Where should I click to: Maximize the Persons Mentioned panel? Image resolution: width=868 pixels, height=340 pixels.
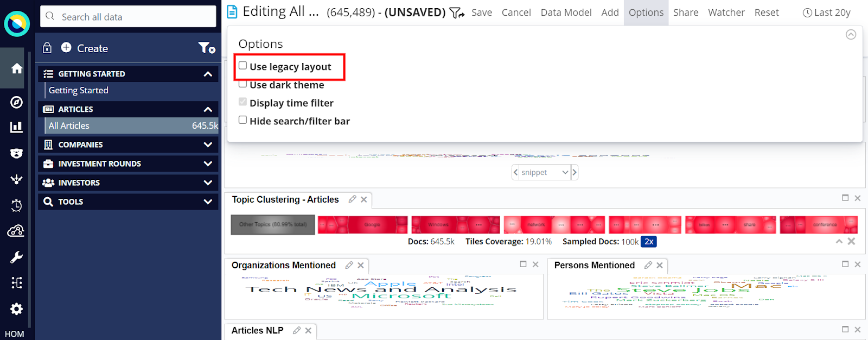[x=845, y=264]
